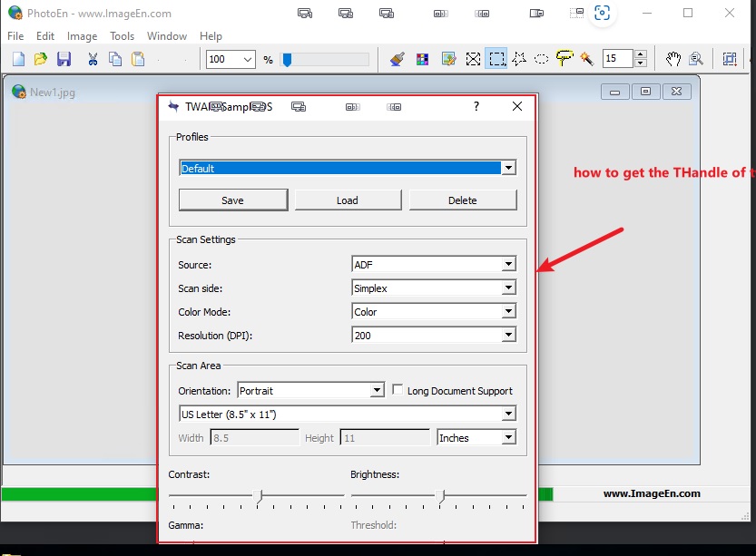756x556 pixels.
Task: Click the crossed-out dashed box icon
Action: point(473,59)
